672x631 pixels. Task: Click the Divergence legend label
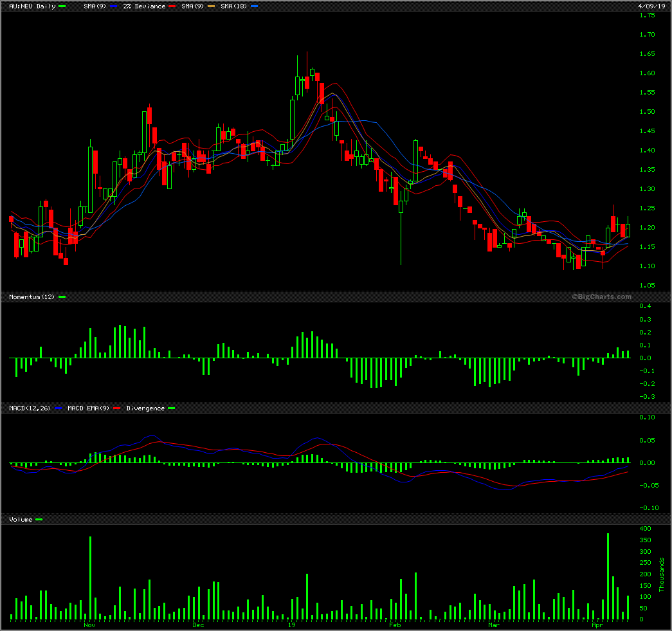coord(145,408)
